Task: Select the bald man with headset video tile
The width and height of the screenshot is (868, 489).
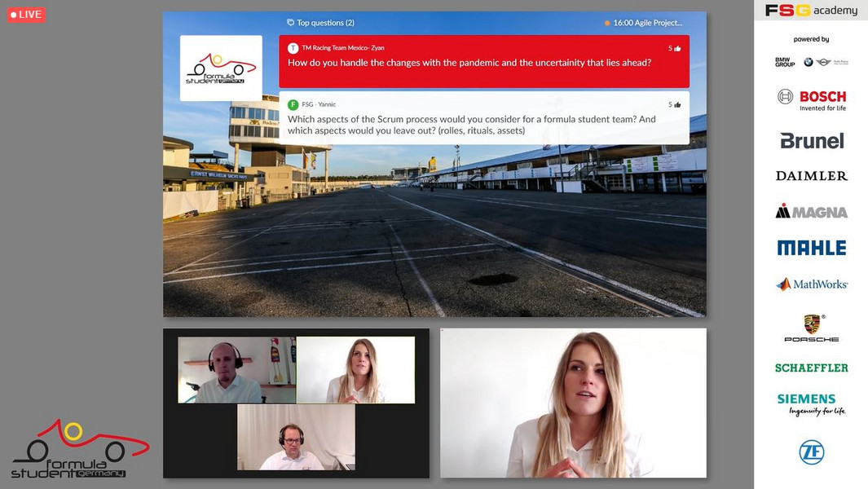Action: coord(236,370)
